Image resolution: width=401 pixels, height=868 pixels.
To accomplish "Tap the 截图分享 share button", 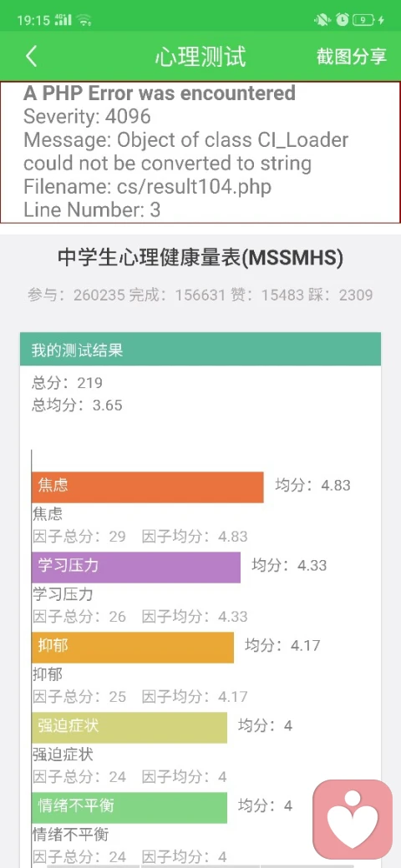I will [352, 57].
